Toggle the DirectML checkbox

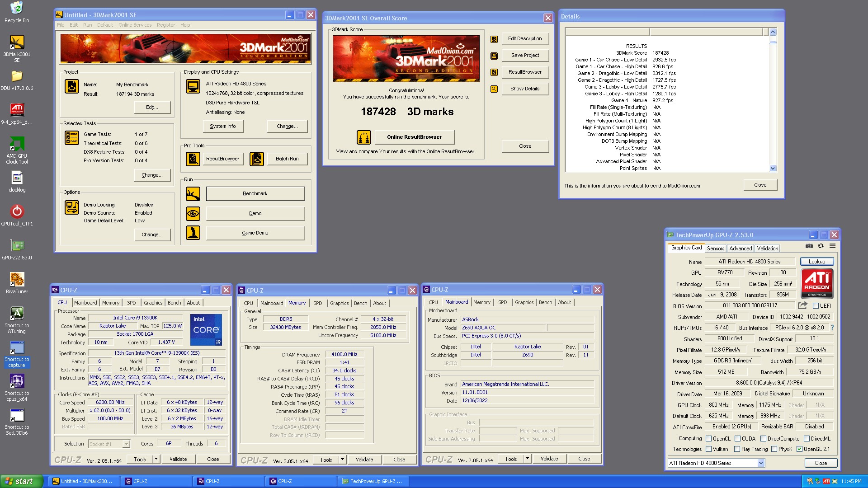pyautogui.click(x=807, y=439)
